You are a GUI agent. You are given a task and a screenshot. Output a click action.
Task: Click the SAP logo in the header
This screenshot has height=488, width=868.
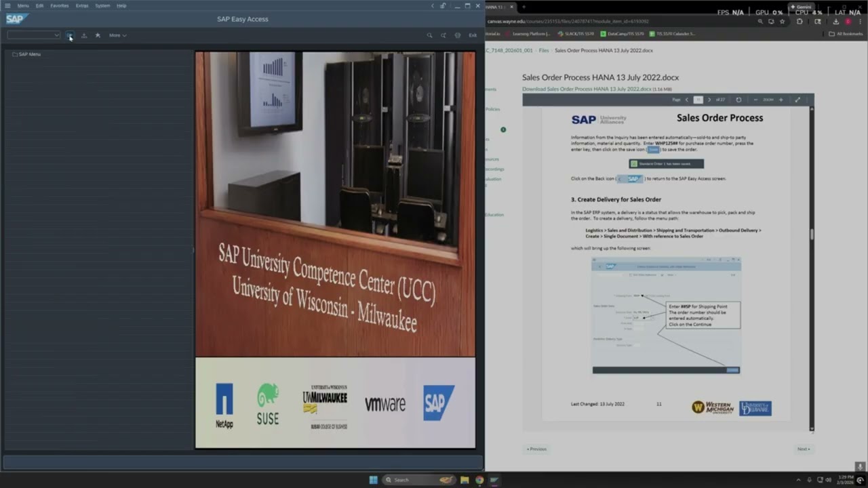(16, 19)
